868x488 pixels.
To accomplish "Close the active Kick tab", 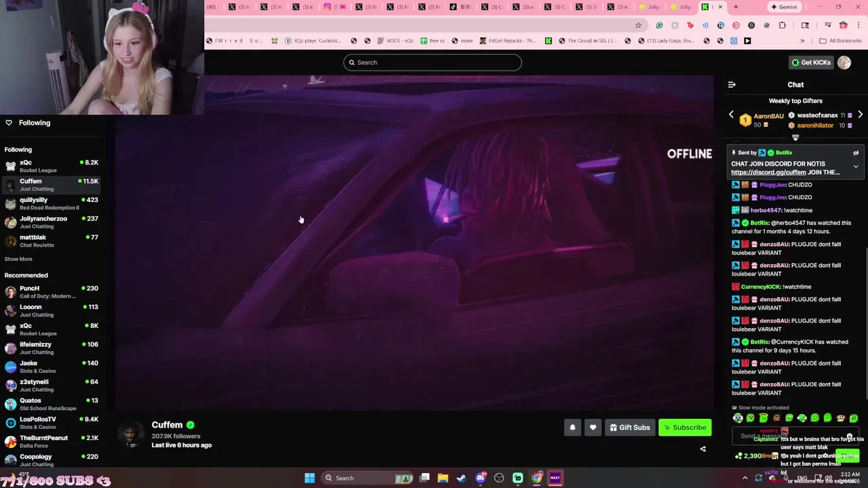I will (x=720, y=7).
